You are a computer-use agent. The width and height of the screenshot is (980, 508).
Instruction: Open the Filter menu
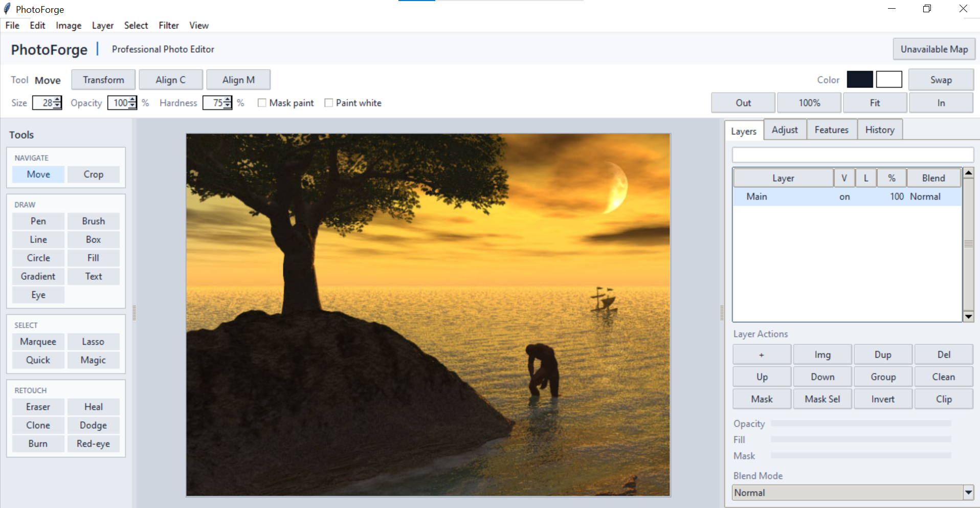pyautogui.click(x=169, y=26)
